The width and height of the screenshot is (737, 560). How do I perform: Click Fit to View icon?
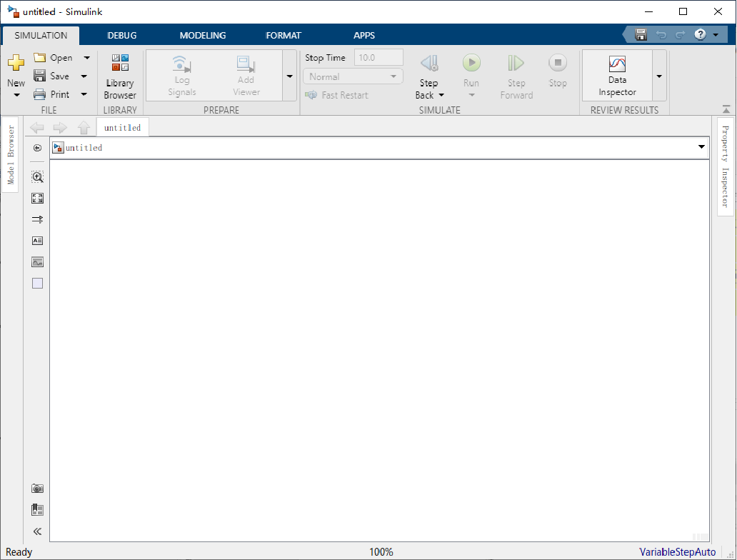(x=38, y=199)
